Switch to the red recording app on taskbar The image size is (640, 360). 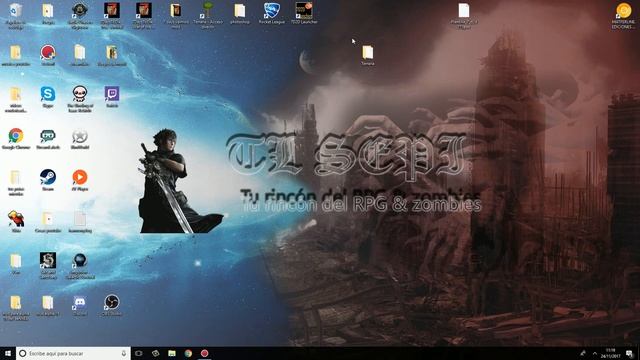tap(204, 353)
